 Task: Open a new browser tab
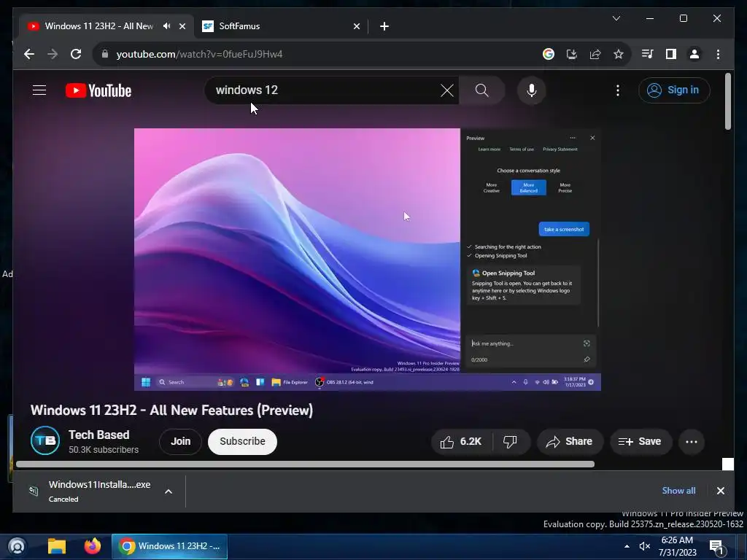[384, 26]
